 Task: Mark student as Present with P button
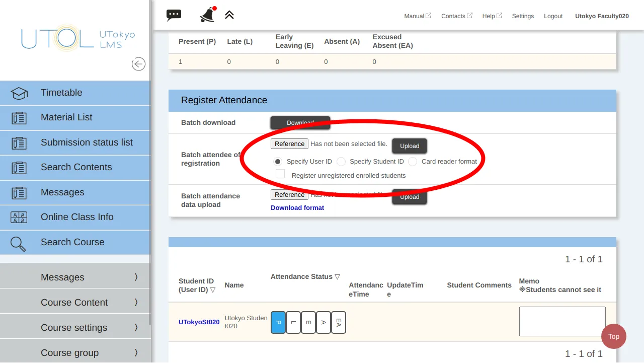coord(278,322)
